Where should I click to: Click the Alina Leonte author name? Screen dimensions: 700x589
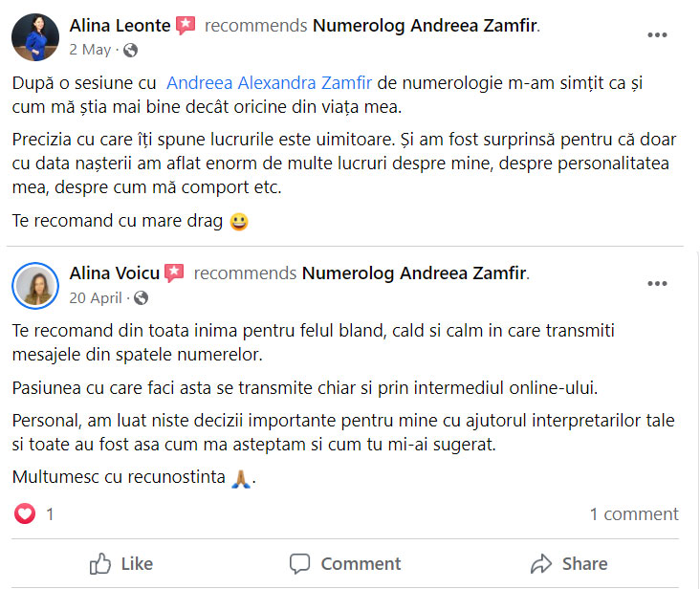pos(120,26)
